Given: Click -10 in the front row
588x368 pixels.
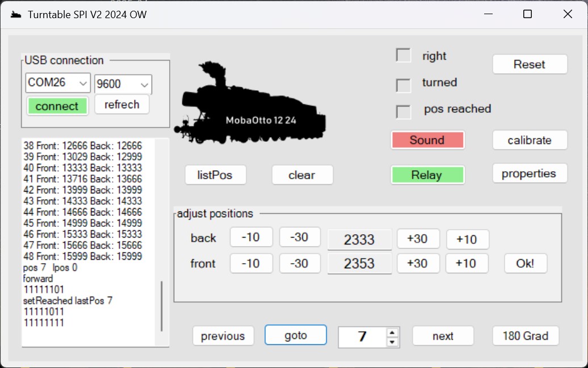Looking at the screenshot, I should point(251,264).
